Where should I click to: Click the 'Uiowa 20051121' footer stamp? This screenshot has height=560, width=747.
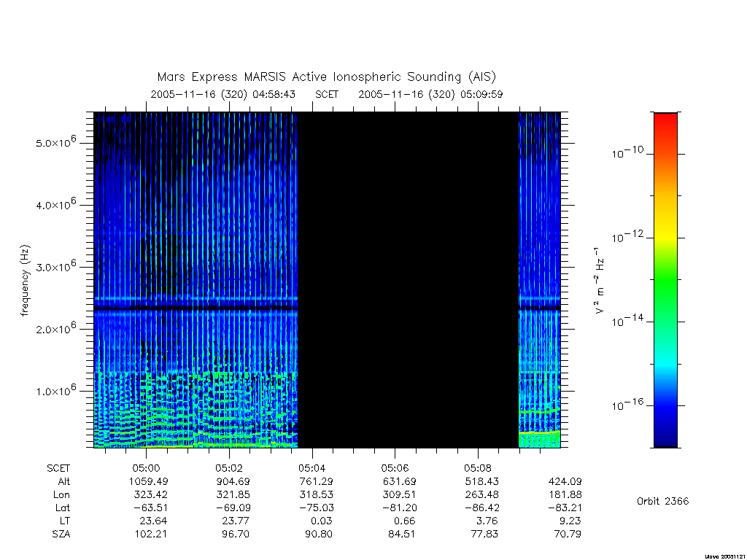724,556
